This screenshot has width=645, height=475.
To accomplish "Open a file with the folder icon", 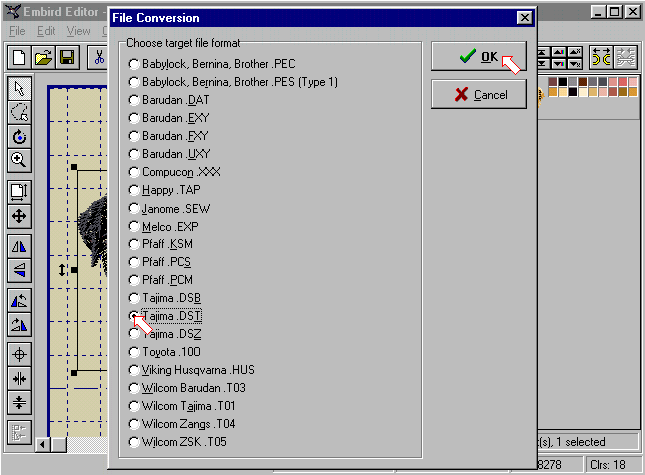I will (x=44, y=57).
